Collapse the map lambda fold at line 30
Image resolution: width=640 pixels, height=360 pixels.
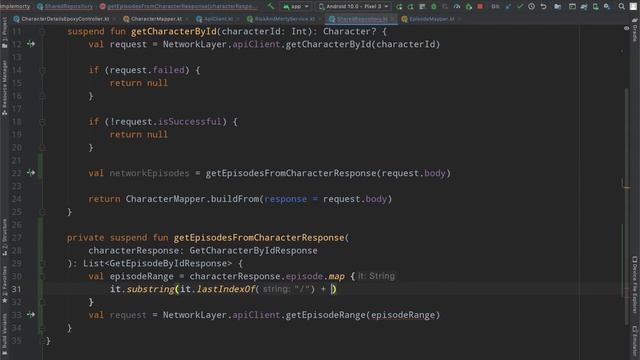[42, 276]
